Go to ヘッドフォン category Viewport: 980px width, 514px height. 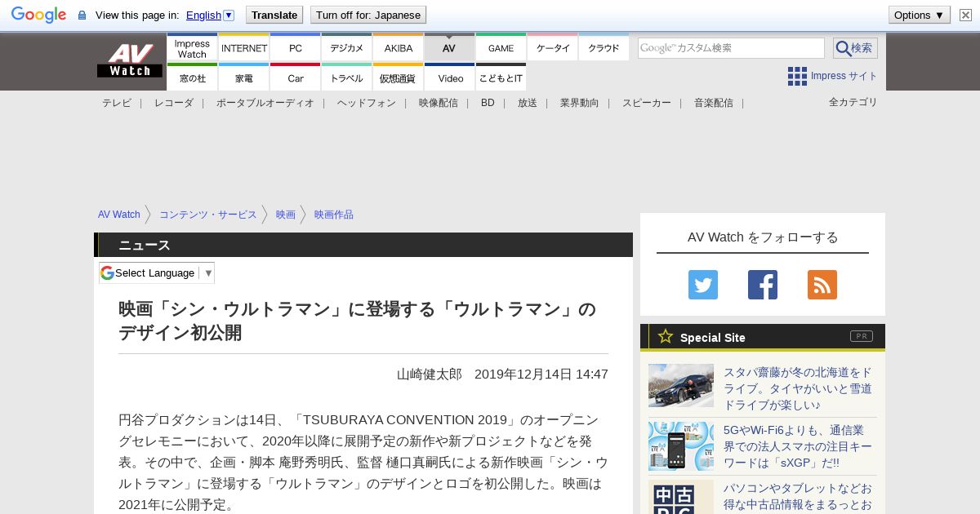367,103
